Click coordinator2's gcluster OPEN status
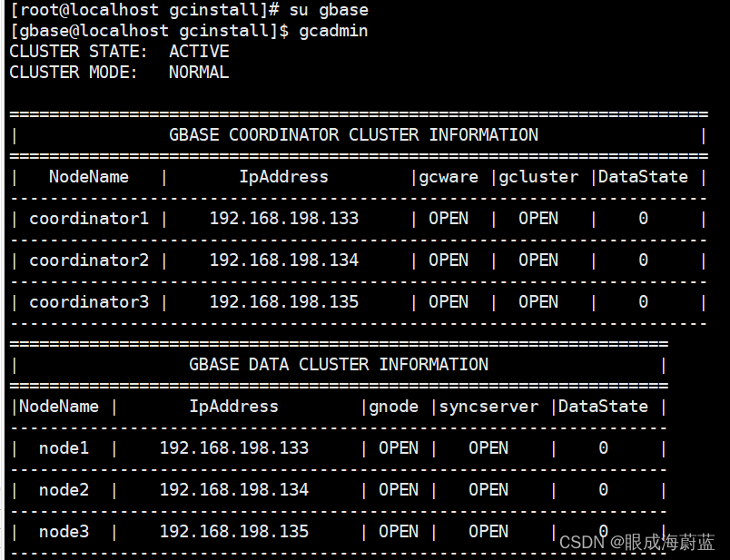Screen dimensions: 730x560 click(x=538, y=260)
